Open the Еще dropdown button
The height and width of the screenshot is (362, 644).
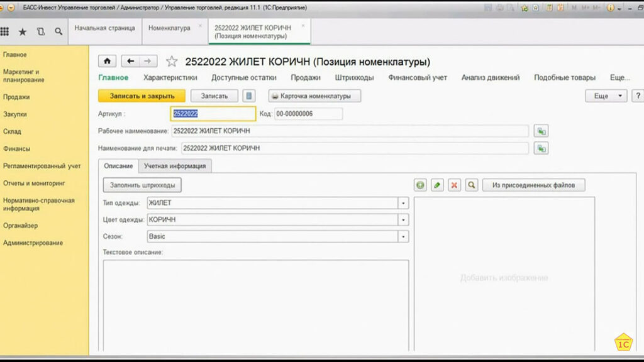(x=606, y=96)
